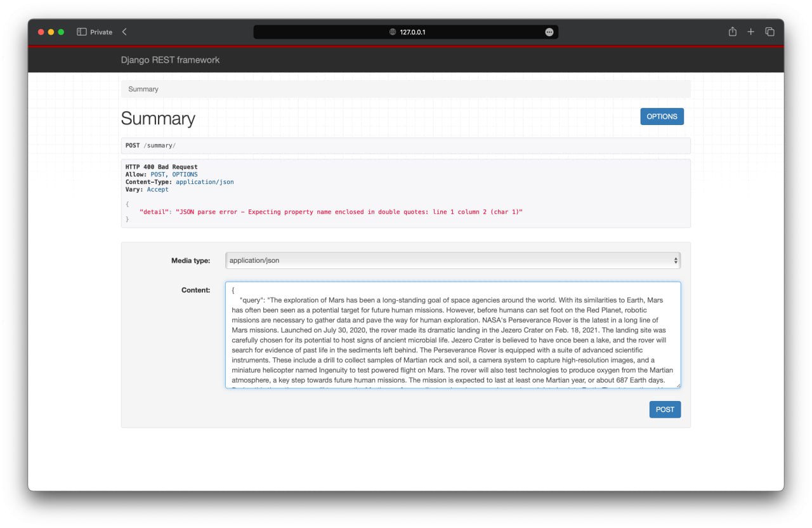The width and height of the screenshot is (812, 528).
Task: Send the request with the POST button
Action: point(665,409)
